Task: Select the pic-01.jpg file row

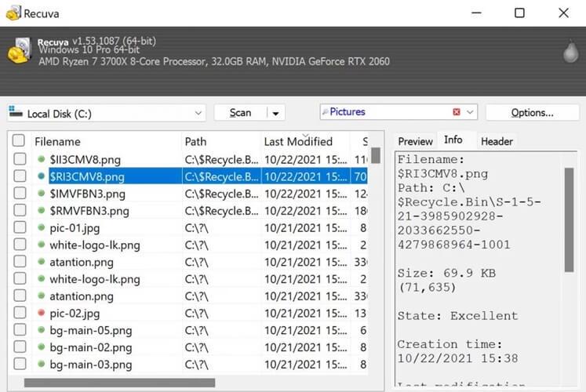Action: (x=190, y=227)
